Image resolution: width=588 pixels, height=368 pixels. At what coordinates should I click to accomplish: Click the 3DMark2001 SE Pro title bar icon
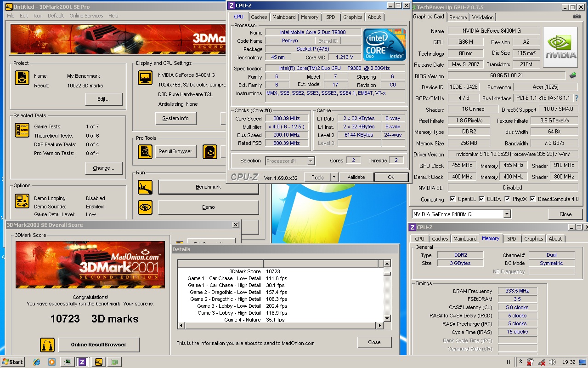pyautogui.click(x=9, y=7)
